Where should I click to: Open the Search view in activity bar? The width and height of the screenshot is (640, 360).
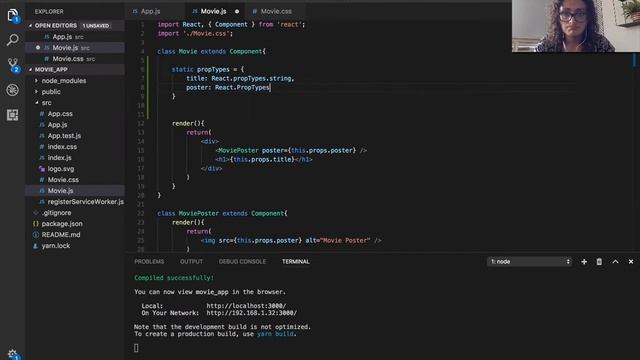point(12,40)
